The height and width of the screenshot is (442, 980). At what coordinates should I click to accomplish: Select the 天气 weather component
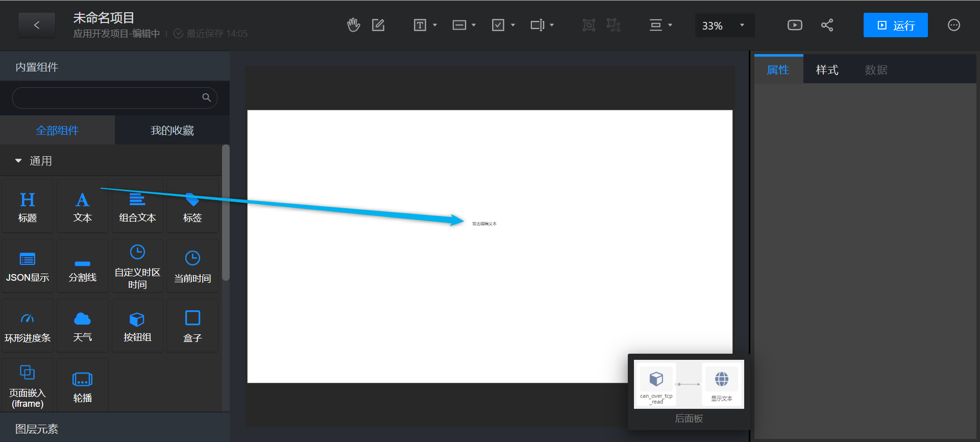coord(82,326)
